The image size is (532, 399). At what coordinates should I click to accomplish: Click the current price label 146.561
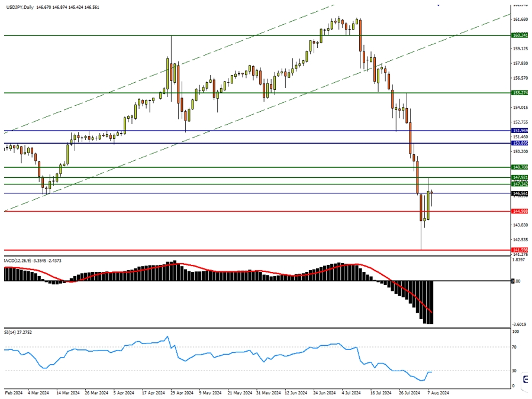(x=520, y=193)
